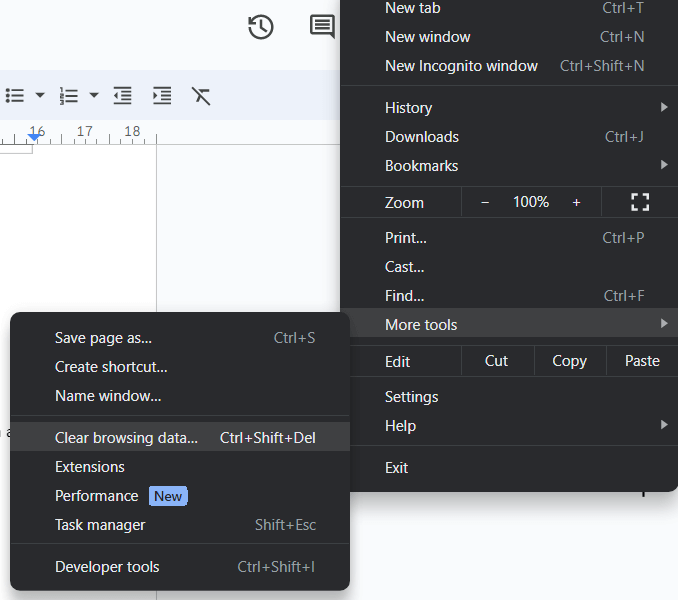Toggle fullscreen mode icon in Zoom row
Image resolution: width=678 pixels, height=600 pixels.
(640, 202)
